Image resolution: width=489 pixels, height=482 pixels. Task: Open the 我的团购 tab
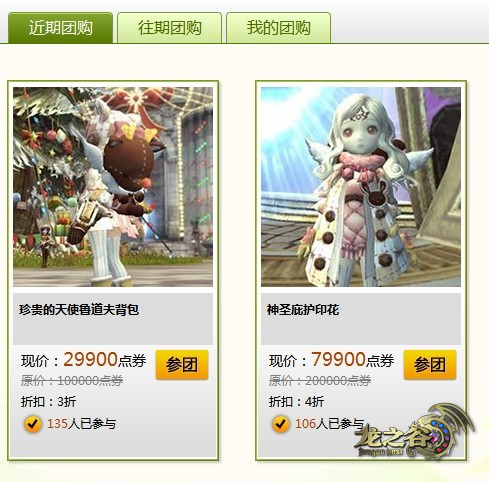coord(278,28)
